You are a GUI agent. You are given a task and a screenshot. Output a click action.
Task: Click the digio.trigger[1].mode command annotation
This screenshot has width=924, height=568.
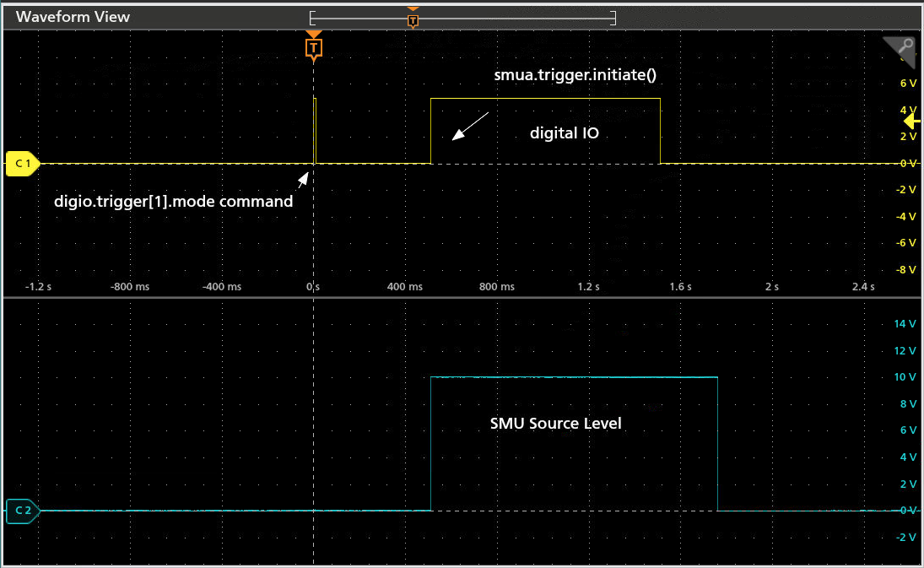[174, 202]
